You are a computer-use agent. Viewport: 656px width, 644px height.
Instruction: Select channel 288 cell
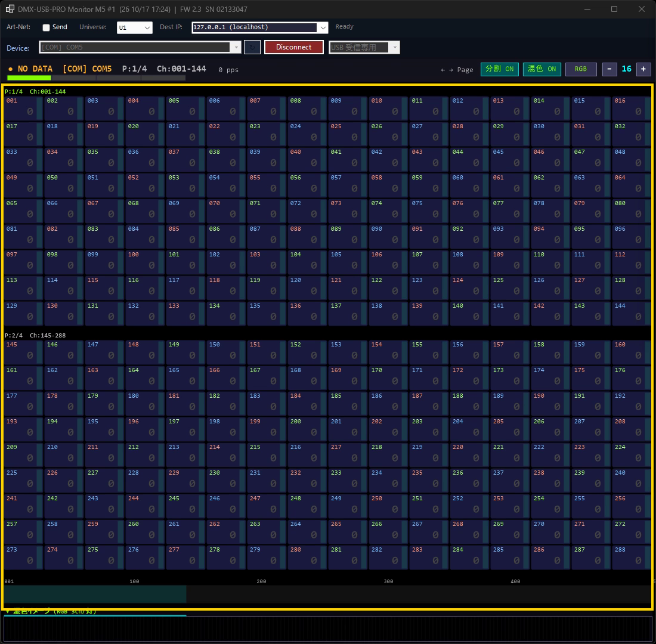632,558
